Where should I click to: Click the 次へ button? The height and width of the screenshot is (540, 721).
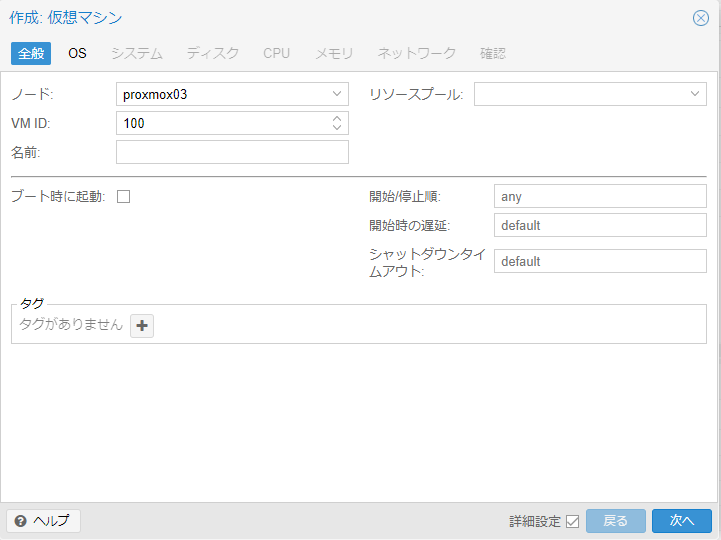coord(681,521)
